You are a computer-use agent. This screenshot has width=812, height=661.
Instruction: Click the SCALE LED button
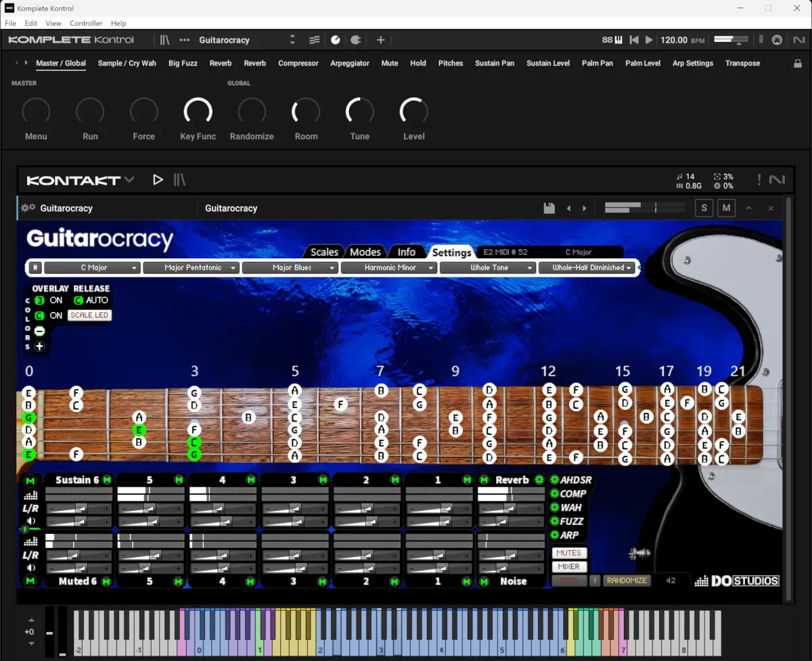(89, 315)
